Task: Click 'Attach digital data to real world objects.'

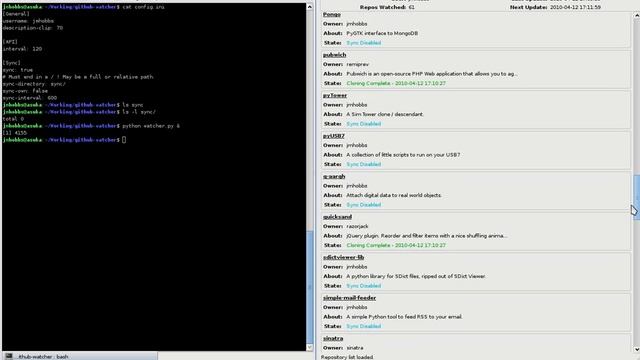Action: point(394,195)
